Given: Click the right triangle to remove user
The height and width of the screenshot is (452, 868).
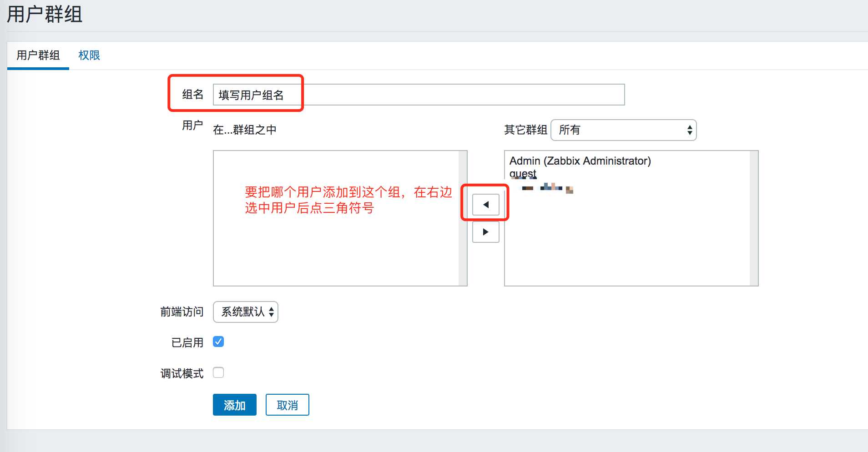Looking at the screenshot, I should click(x=485, y=232).
